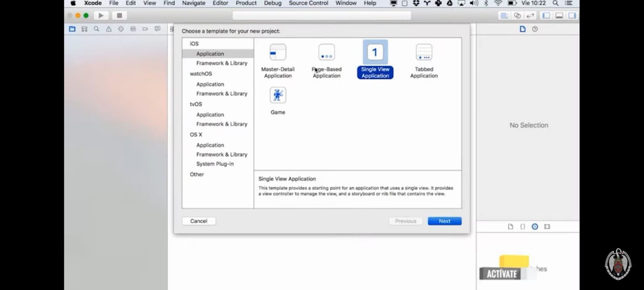The height and width of the screenshot is (290, 644).
Task: Open the Test navigator diamond icon
Action: pyautogui.click(x=121, y=29)
